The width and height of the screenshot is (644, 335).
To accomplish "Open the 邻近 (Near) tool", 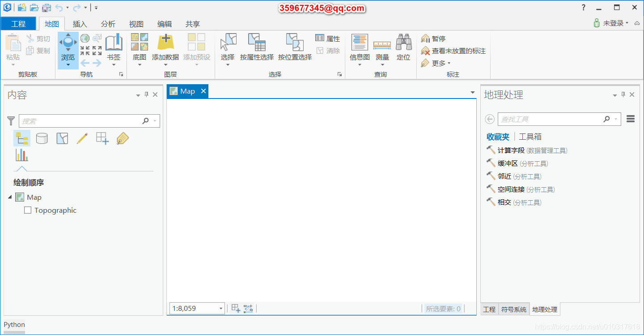I will (514, 176).
